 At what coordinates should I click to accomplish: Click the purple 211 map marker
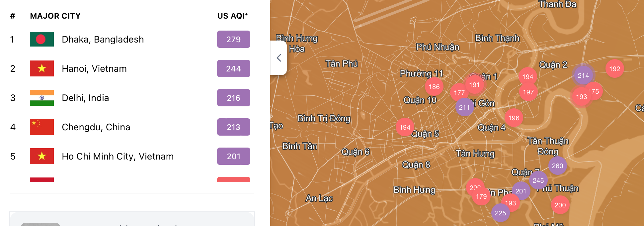click(464, 107)
